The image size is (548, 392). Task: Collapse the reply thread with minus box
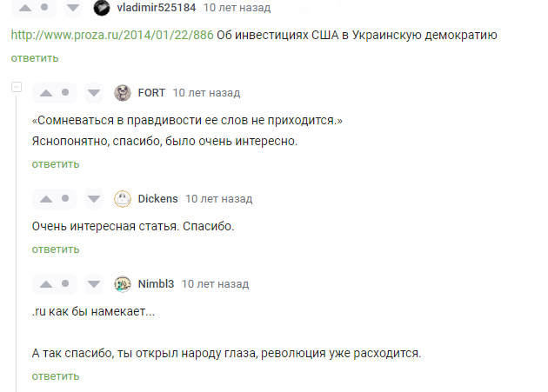16,89
